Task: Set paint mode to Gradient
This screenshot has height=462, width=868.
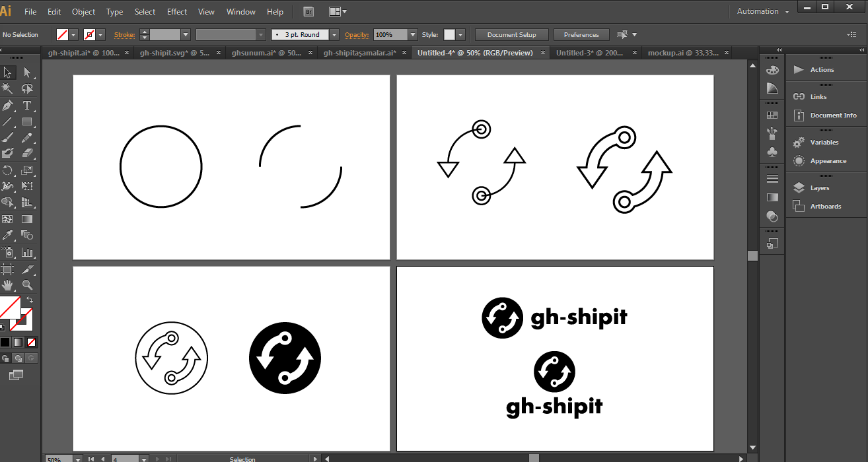Action: (18, 342)
